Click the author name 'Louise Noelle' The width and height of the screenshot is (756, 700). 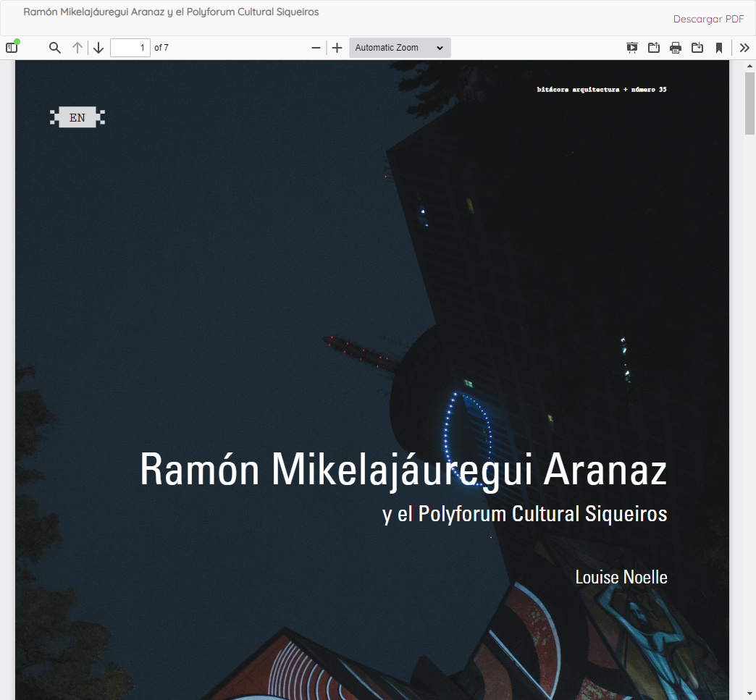tap(621, 577)
